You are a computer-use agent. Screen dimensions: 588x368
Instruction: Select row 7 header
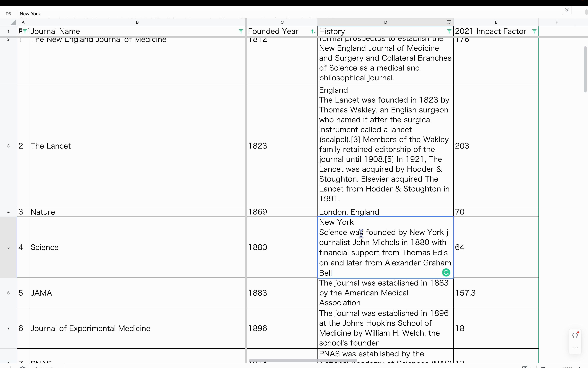[x=9, y=328]
